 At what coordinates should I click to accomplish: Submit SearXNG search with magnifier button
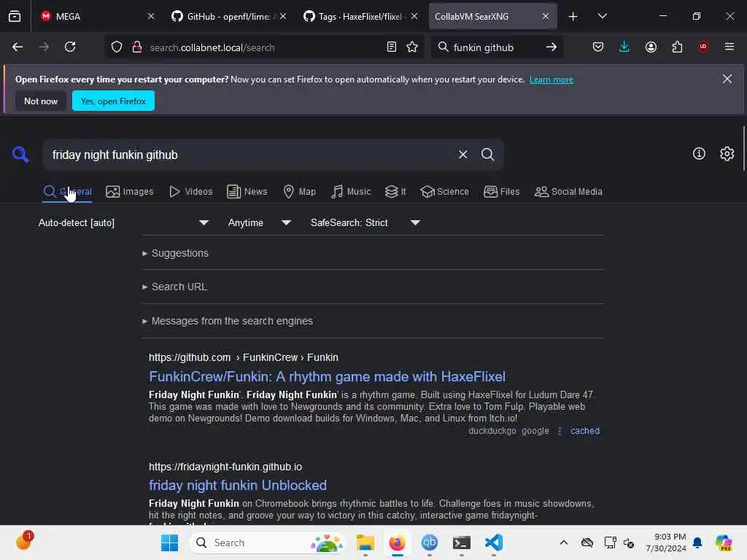[x=487, y=155]
